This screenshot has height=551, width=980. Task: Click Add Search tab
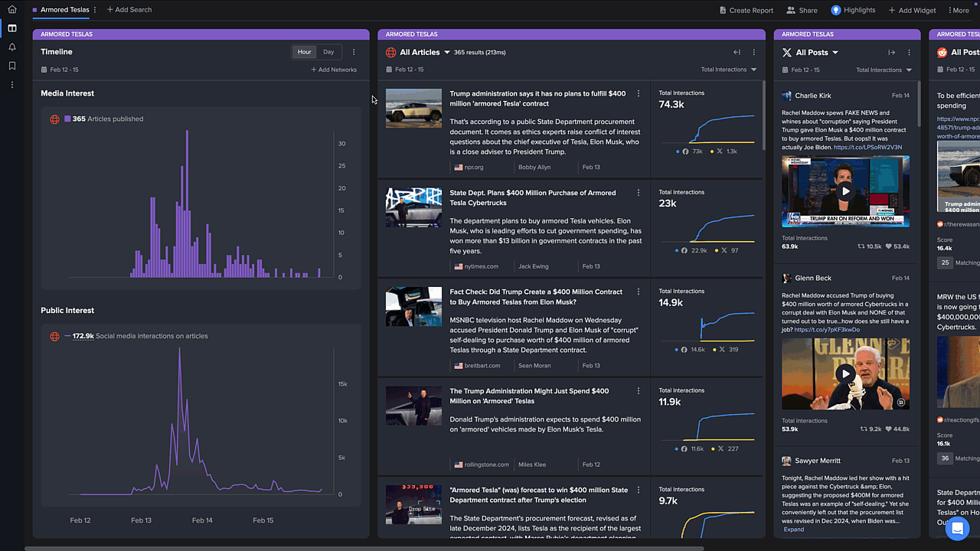129,10
